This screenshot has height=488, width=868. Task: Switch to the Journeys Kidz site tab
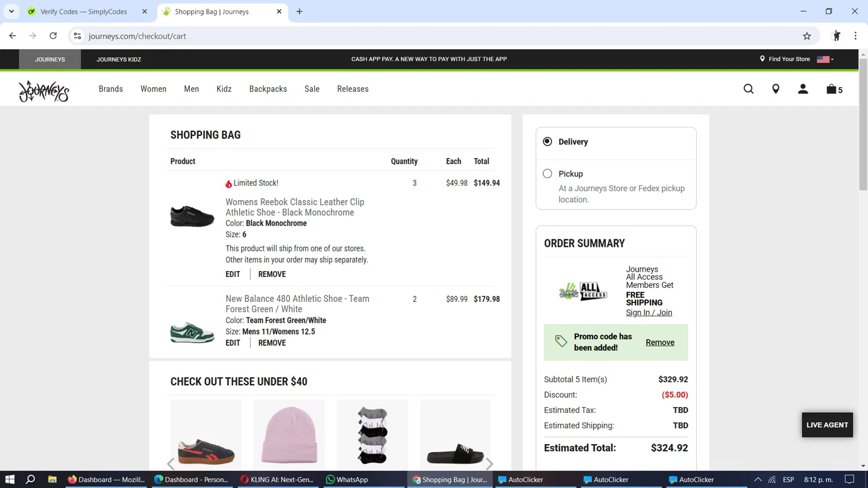point(119,59)
